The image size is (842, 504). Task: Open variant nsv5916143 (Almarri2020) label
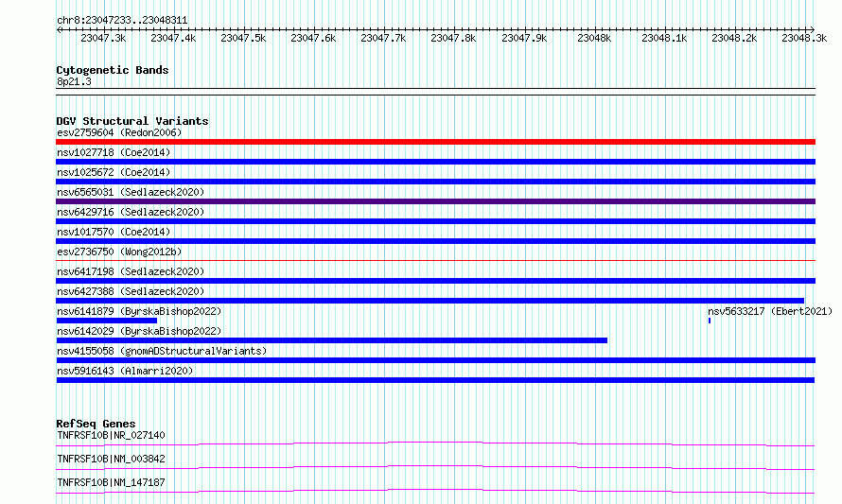(125, 371)
